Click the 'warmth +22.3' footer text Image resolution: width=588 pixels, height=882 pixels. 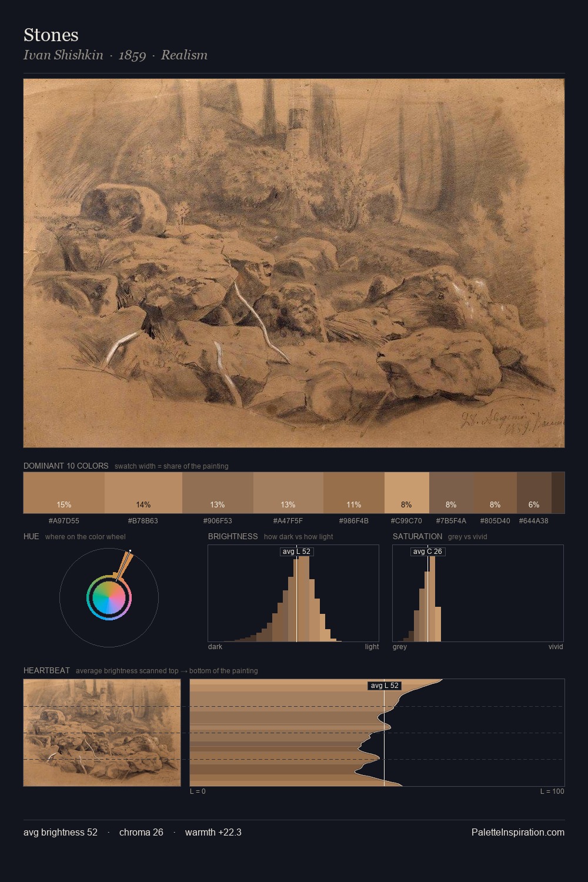click(x=213, y=832)
